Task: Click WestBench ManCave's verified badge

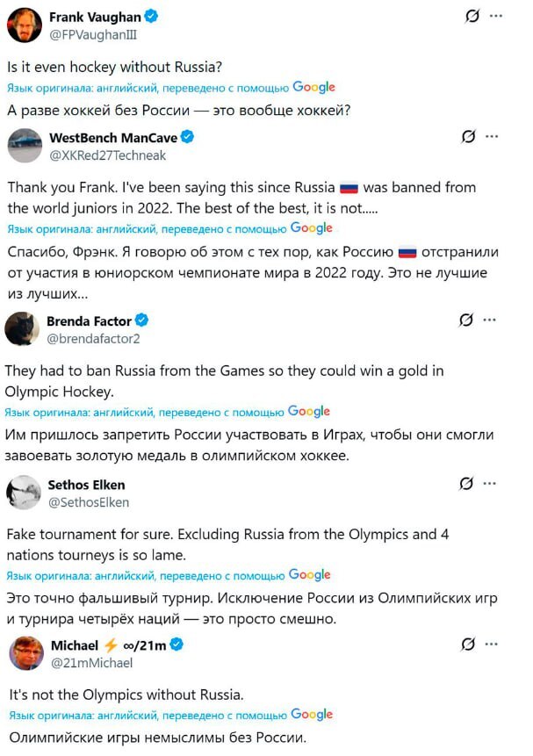Action: [x=187, y=138]
